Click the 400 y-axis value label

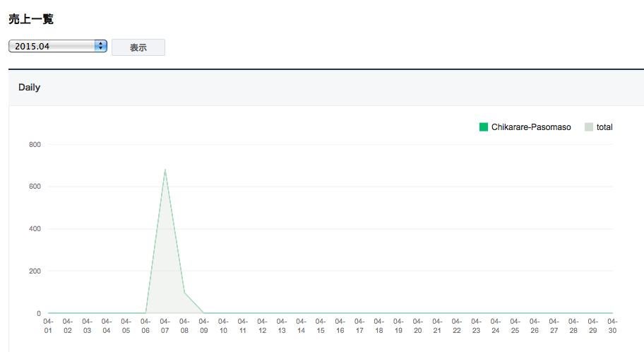click(35, 228)
